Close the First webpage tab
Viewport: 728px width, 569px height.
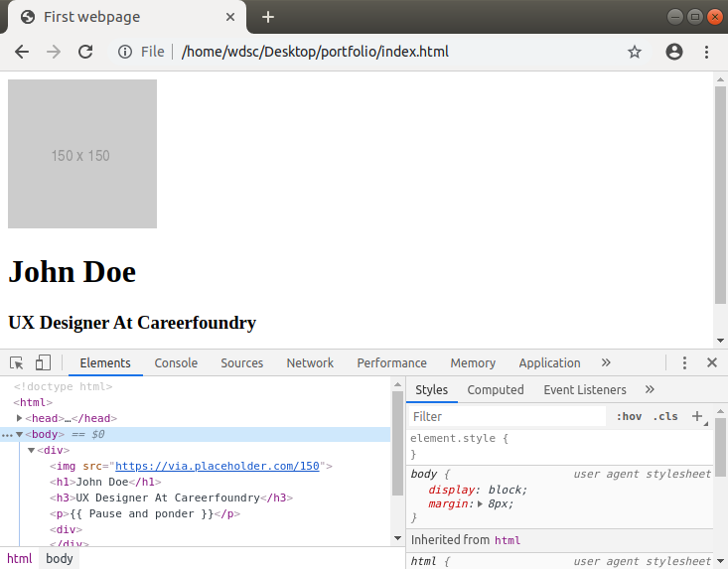click(229, 17)
